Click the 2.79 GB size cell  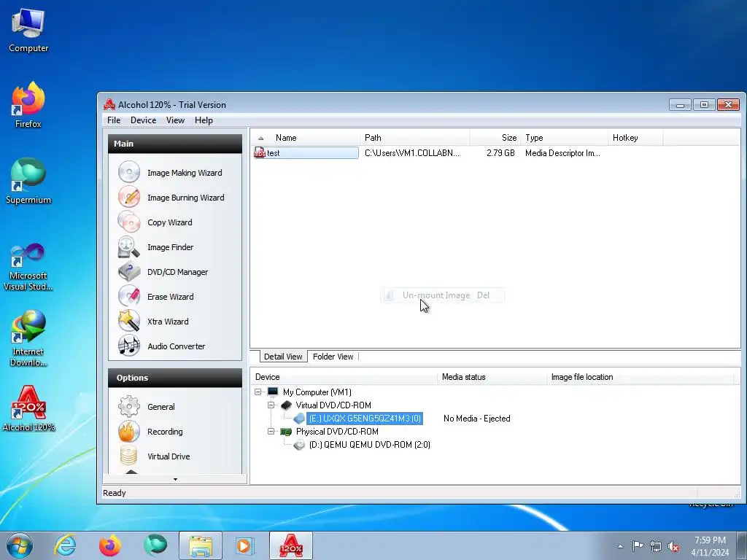500,153
